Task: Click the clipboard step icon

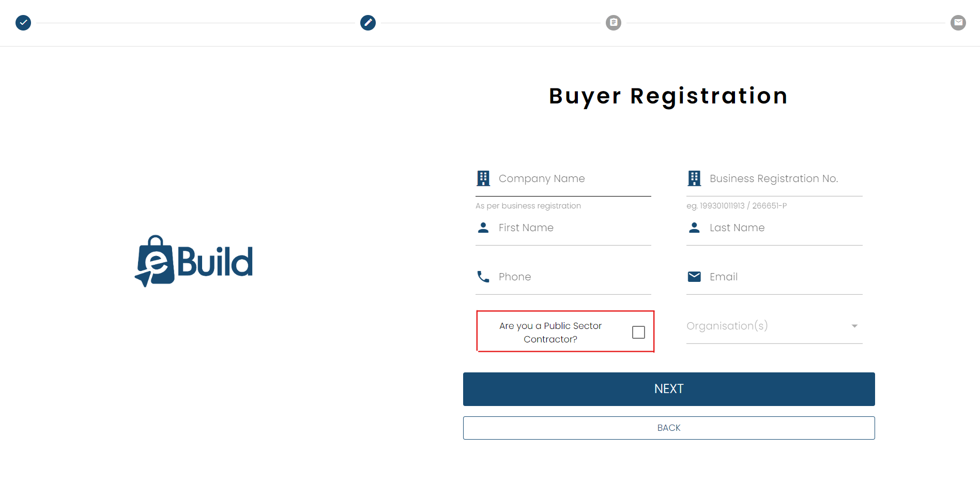Action: point(614,23)
